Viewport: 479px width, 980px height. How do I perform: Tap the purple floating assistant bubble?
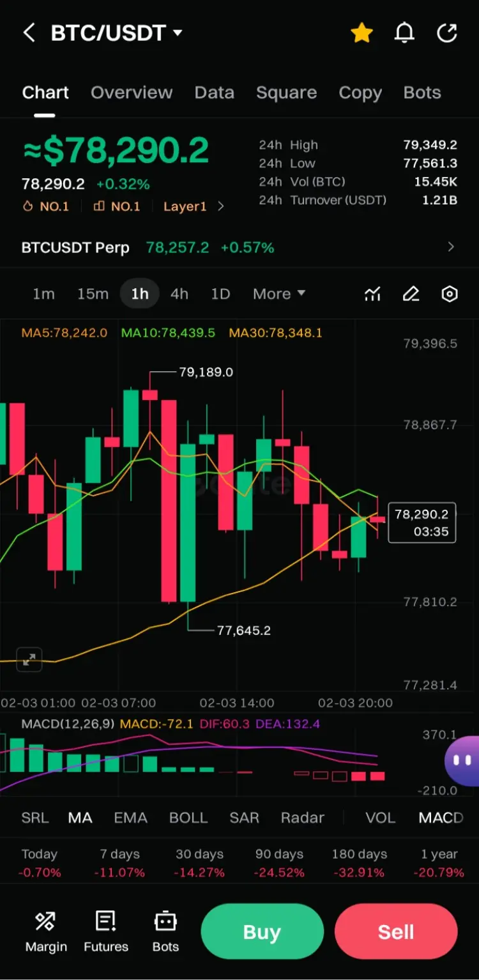(x=462, y=760)
